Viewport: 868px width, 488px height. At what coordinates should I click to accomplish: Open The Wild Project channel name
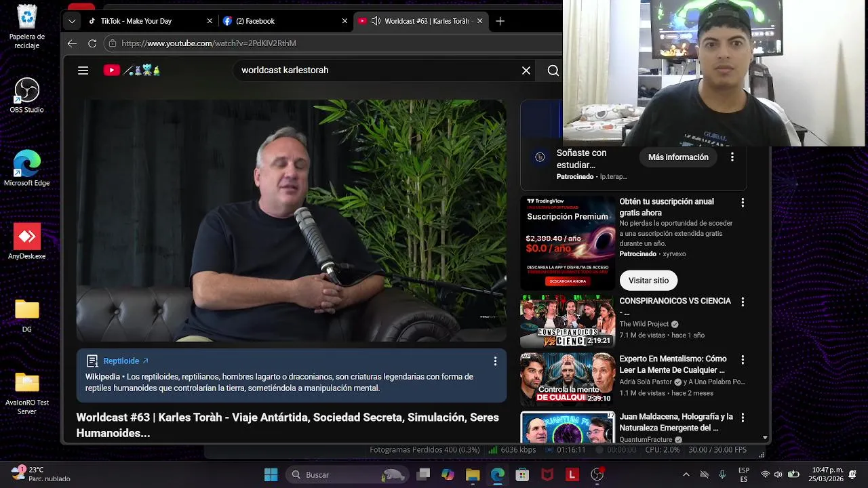coord(644,325)
